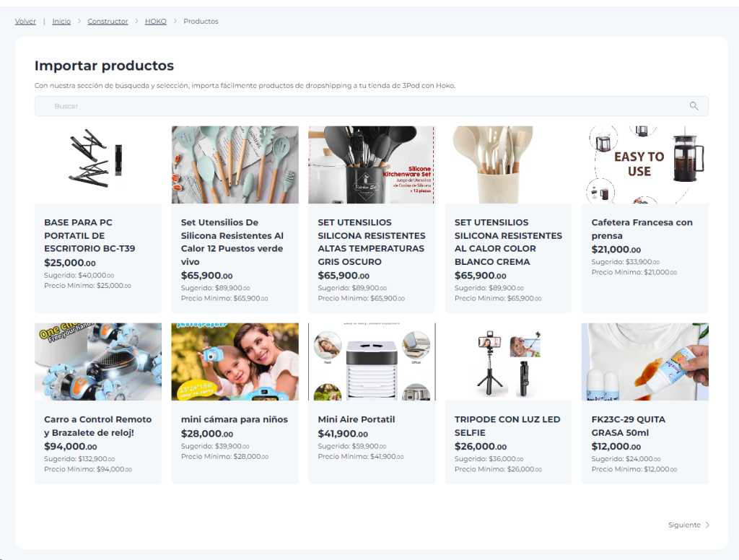This screenshot has width=739, height=560.
Task: Open the laptop stand BC-T39 product image
Action: (98, 165)
